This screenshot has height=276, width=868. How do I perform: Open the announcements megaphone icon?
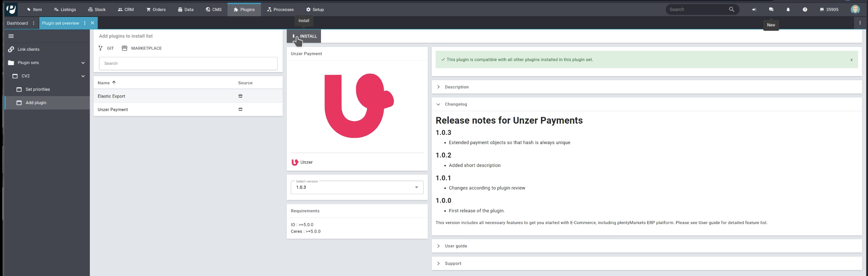[x=754, y=10]
